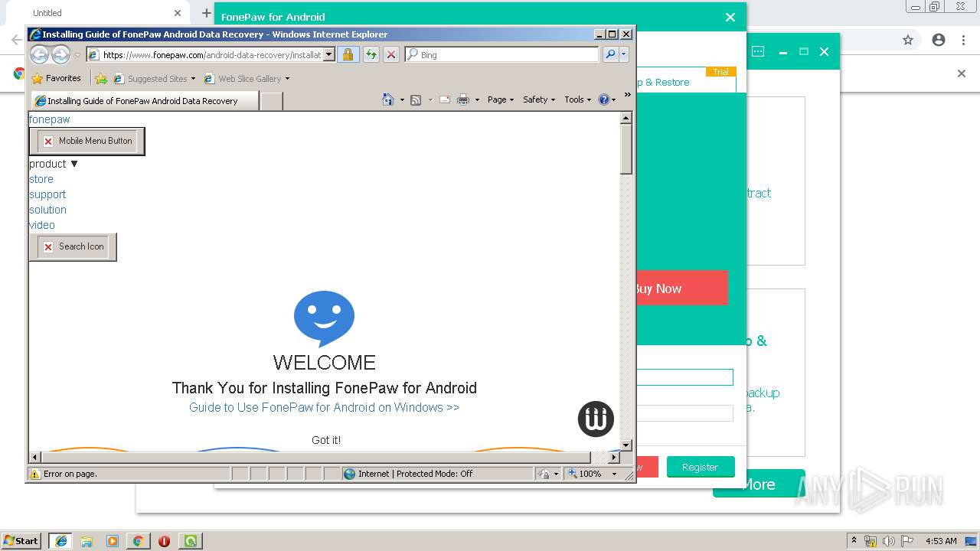Viewport: 980px width, 551px height.
Task: Open the Tools menu
Action: click(x=578, y=99)
